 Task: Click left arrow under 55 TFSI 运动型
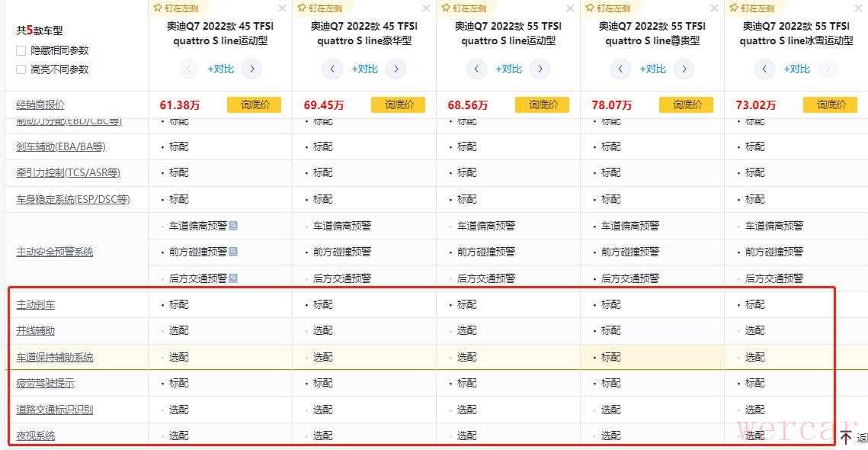[x=476, y=69]
